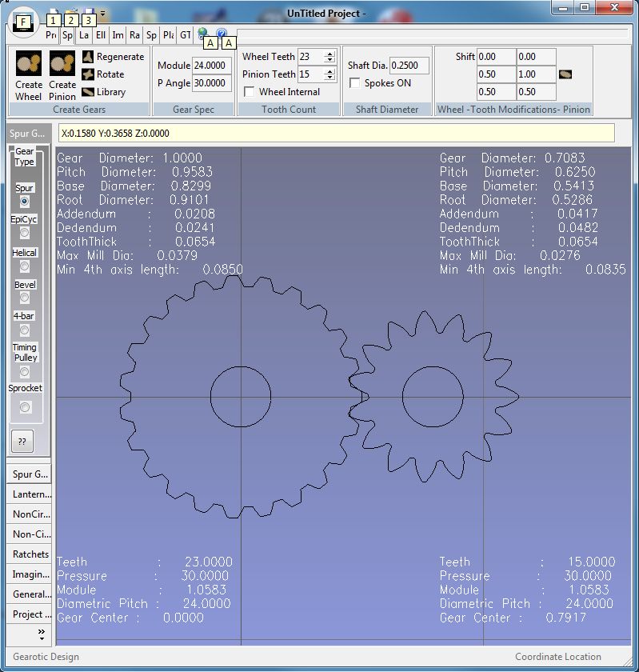The width and height of the screenshot is (639, 672).
Task: Click the pinion's 'Gear Diameter: 0.7083' text
Action: click(x=512, y=158)
